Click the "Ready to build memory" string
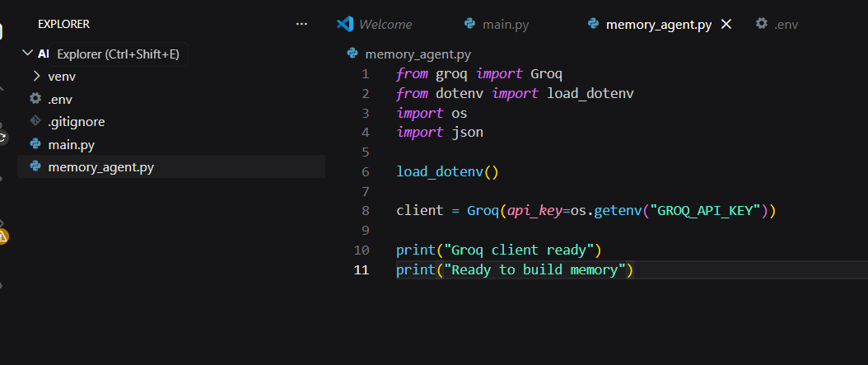 (534, 269)
